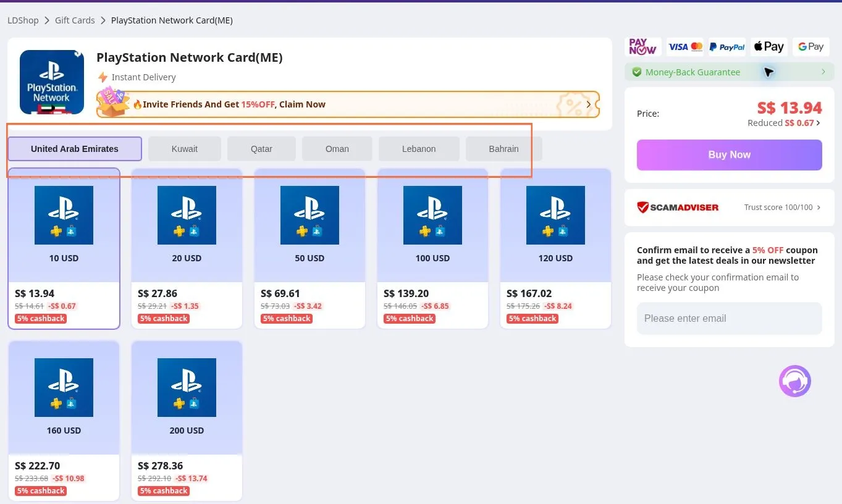Switch to the Kuwait region tab

[x=185, y=149]
